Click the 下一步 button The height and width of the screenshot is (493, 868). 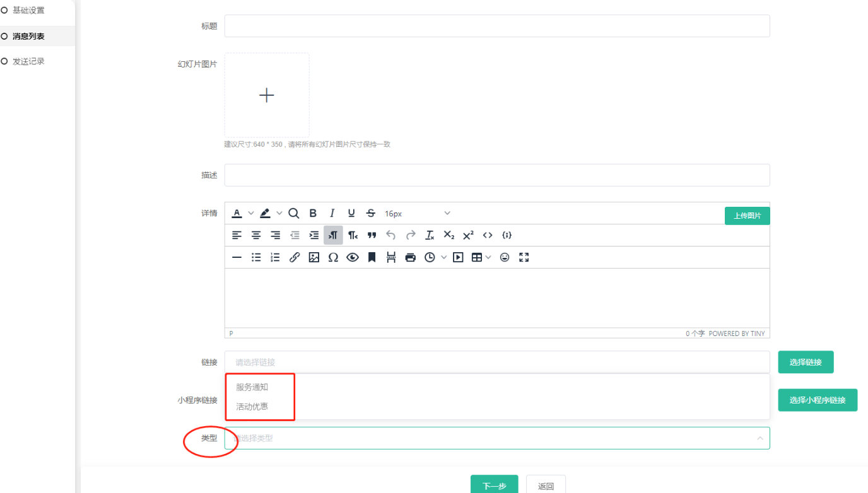(494, 486)
